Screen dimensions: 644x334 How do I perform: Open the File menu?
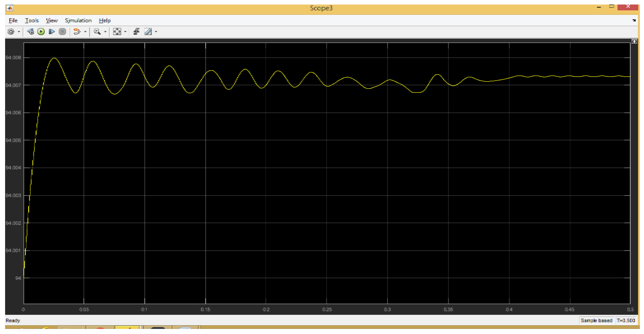point(13,21)
